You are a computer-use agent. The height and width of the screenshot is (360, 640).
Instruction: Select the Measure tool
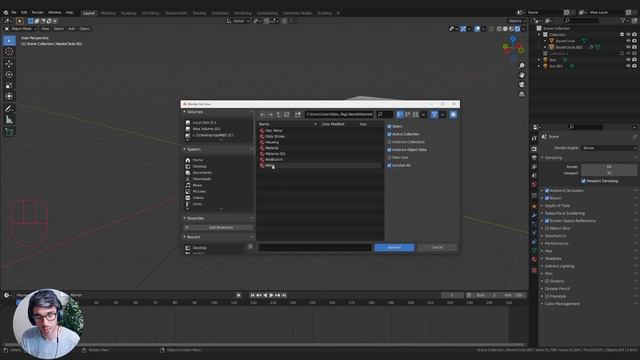tap(9, 120)
